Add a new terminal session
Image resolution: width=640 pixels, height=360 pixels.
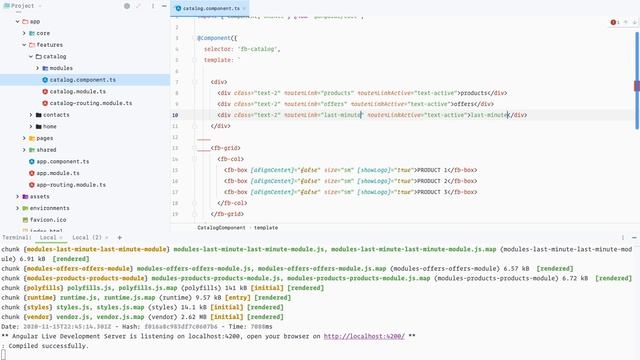tap(120, 238)
